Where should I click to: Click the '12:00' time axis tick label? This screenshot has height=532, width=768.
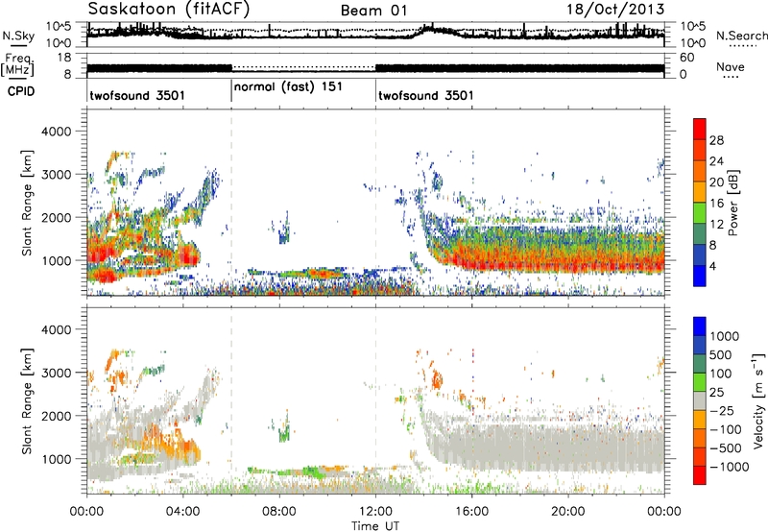[375, 512]
